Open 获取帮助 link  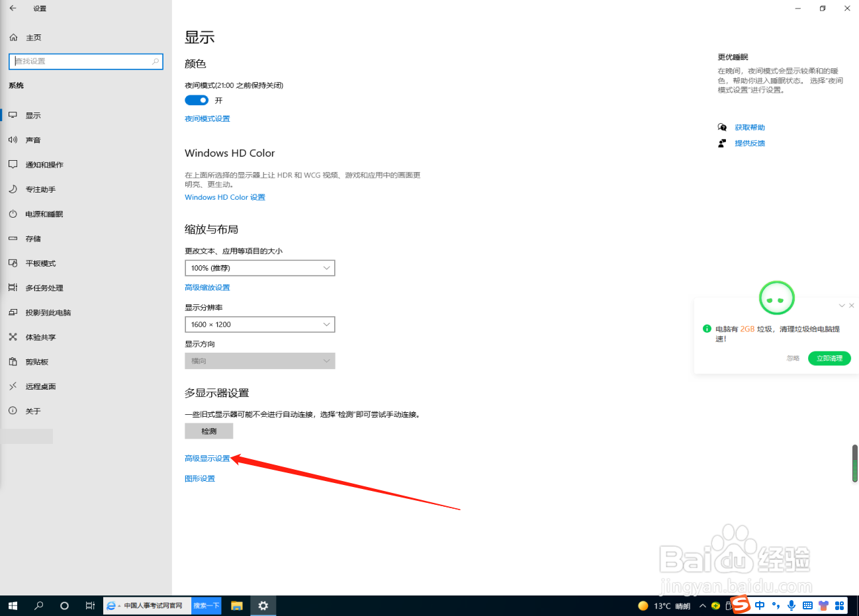click(x=750, y=128)
